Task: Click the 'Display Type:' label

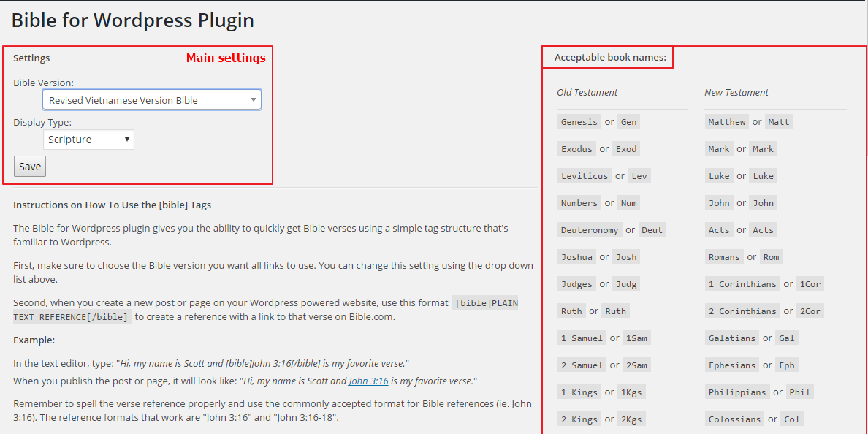Action: tap(42, 122)
